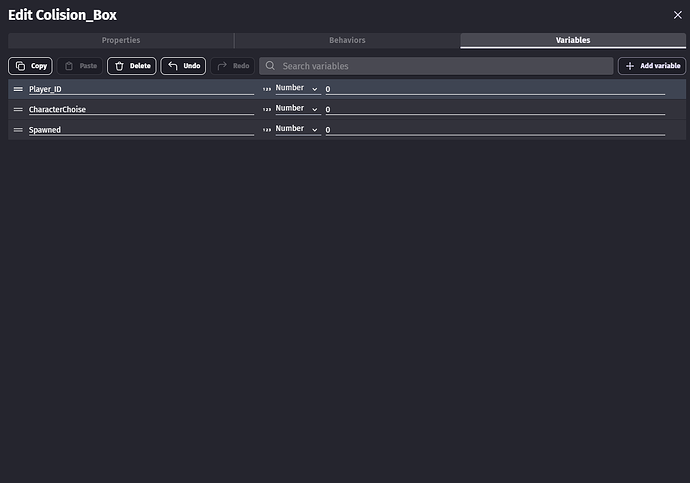Click the number type icon for Player_ID

click(x=267, y=89)
